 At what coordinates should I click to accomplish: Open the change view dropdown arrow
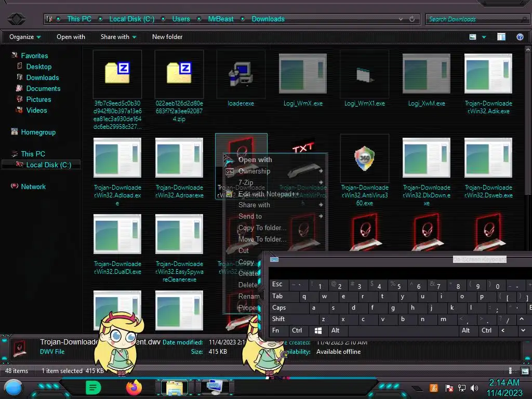[484, 37]
